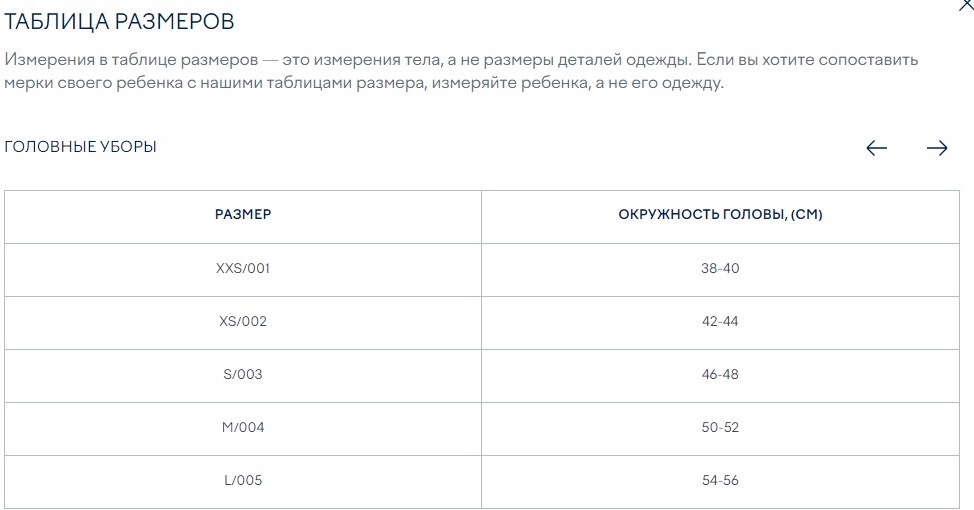Click the 42-44 head circumference value
The height and width of the screenshot is (510, 974).
[x=720, y=321]
